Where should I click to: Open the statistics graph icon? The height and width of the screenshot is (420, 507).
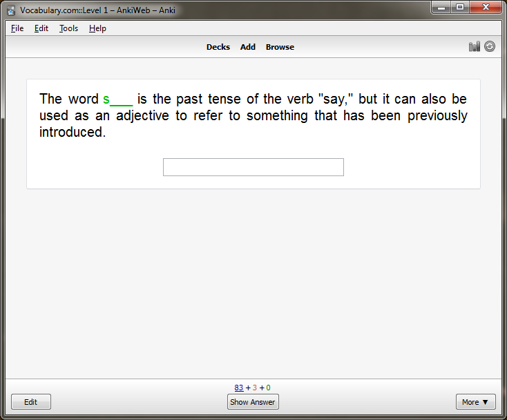pyautogui.click(x=475, y=46)
